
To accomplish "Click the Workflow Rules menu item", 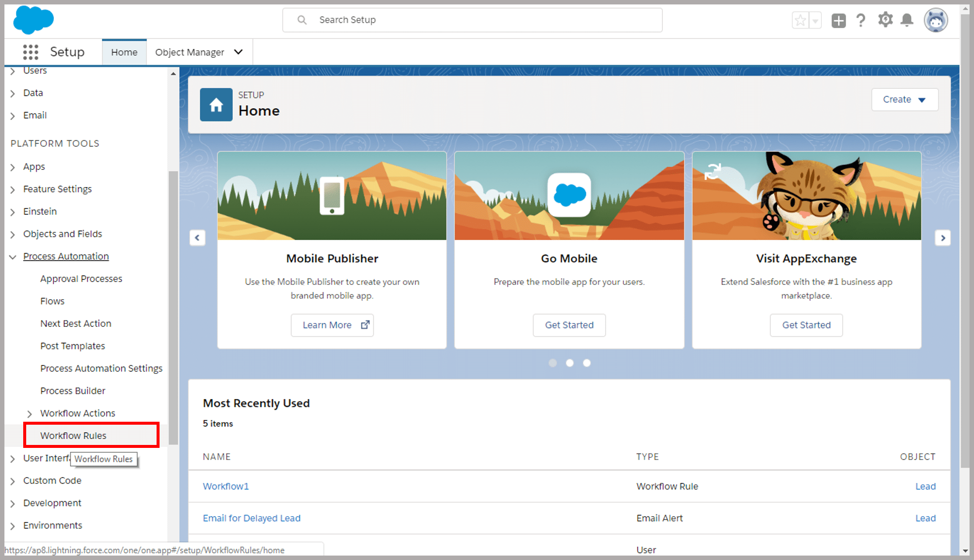I will pos(74,435).
